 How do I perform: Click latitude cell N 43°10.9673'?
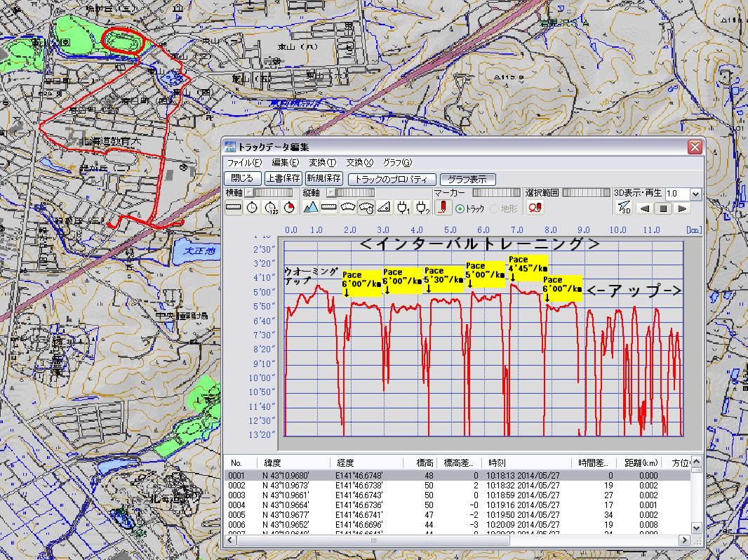coord(286,486)
